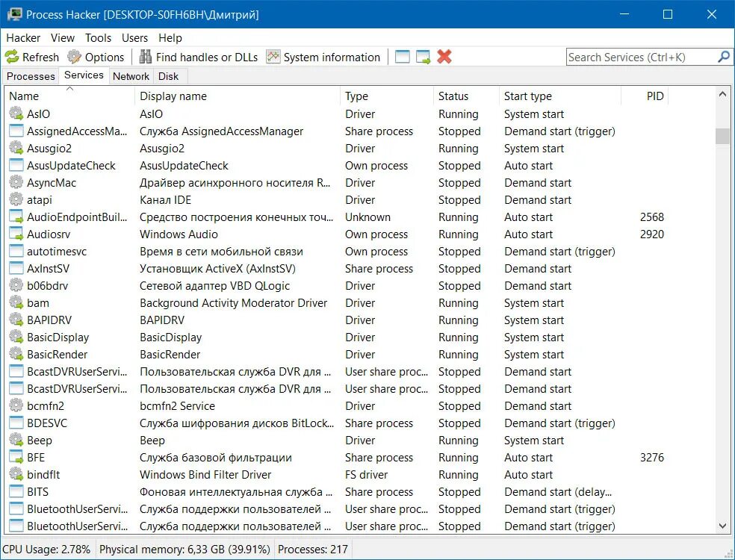735x560 pixels.
Task: Click the find window toolbar icon
Action: pyautogui.click(x=402, y=57)
